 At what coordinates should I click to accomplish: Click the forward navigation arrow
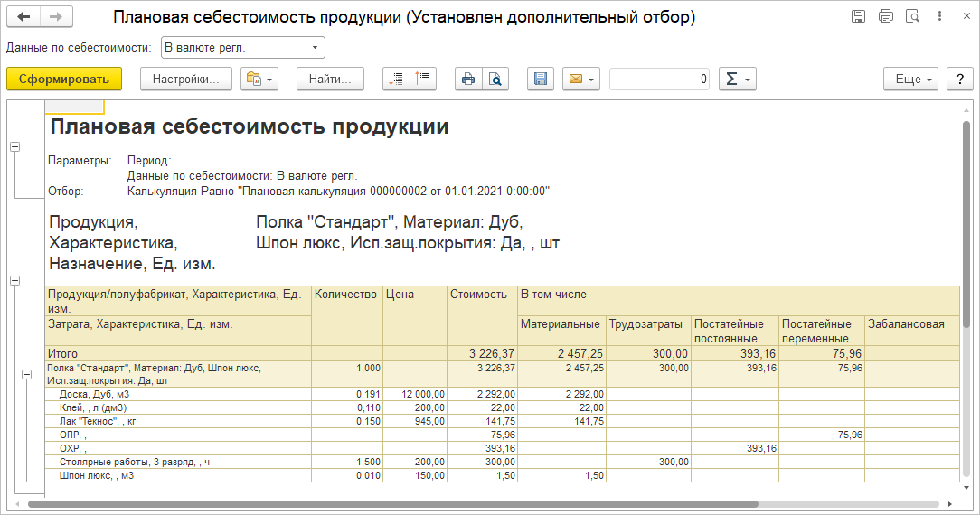56,17
